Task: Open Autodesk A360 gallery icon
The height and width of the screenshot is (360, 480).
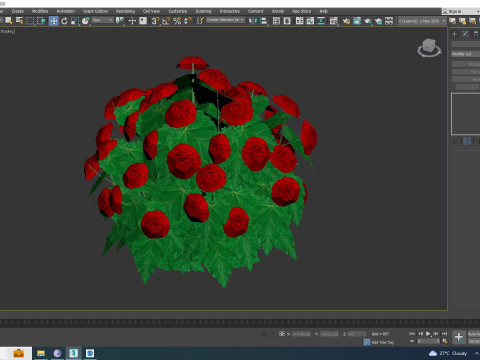Action: 389,21
